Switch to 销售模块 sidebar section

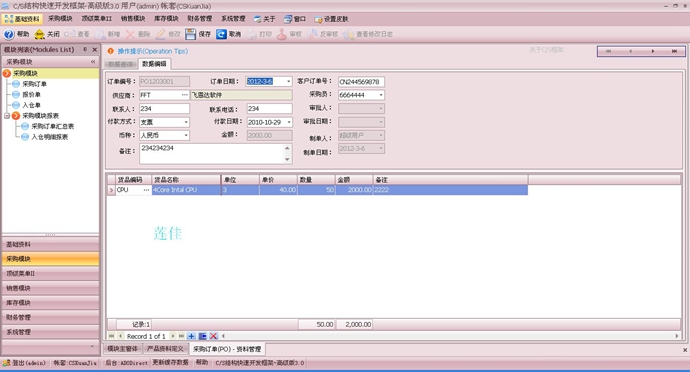(50, 288)
